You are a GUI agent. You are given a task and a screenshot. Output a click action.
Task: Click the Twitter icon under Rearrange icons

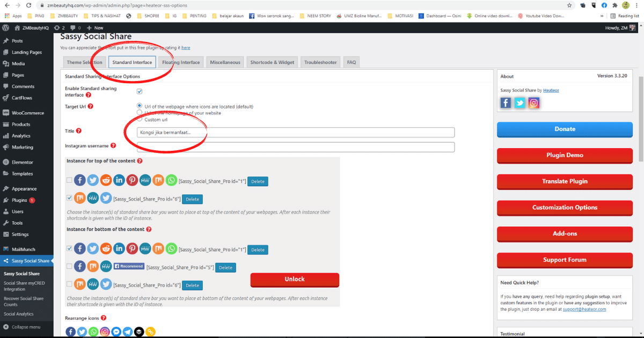pyautogui.click(x=82, y=332)
